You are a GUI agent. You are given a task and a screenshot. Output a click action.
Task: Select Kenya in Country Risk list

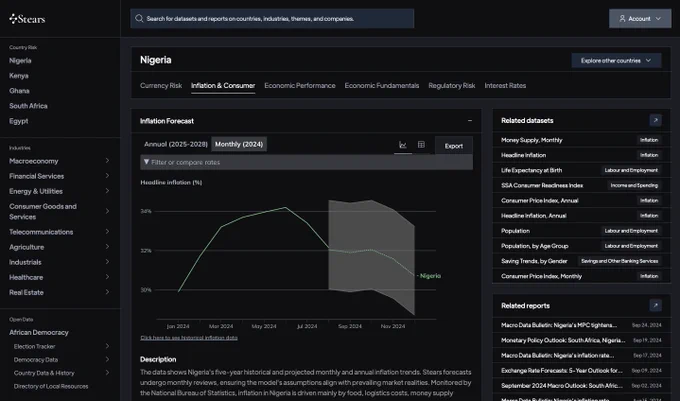[x=19, y=76]
